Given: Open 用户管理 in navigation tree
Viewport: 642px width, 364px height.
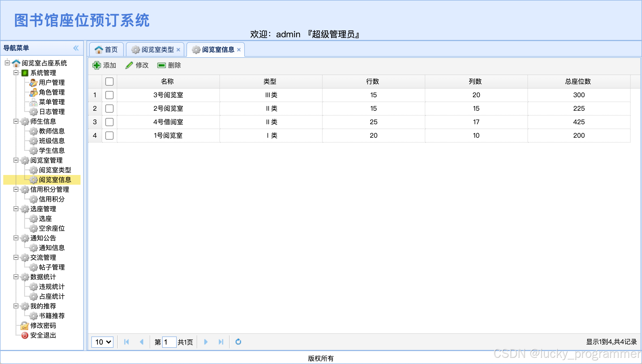Looking at the screenshot, I should tap(51, 82).
